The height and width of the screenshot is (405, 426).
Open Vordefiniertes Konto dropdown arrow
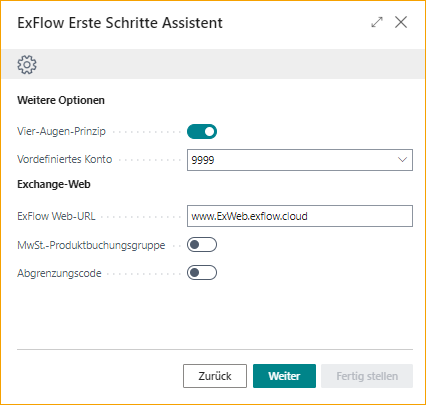pyautogui.click(x=402, y=160)
